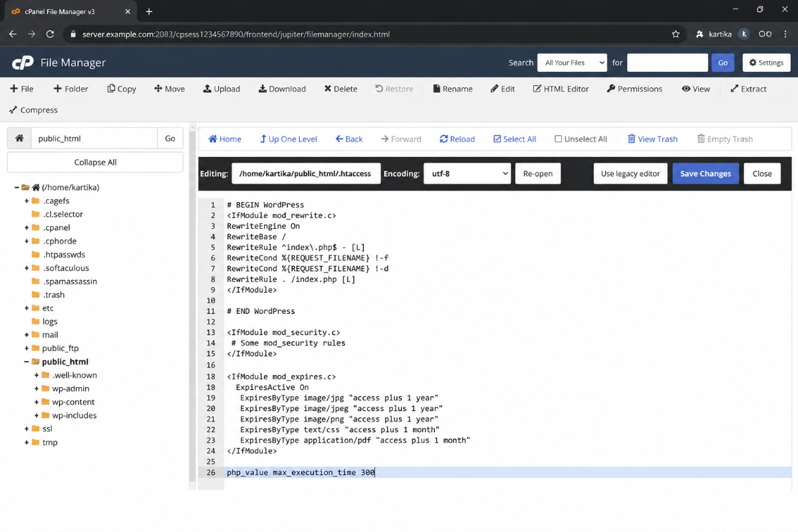Expand the .cagefs folder node
The height and width of the screenshot is (532, 798).
[x=27, y=201]
